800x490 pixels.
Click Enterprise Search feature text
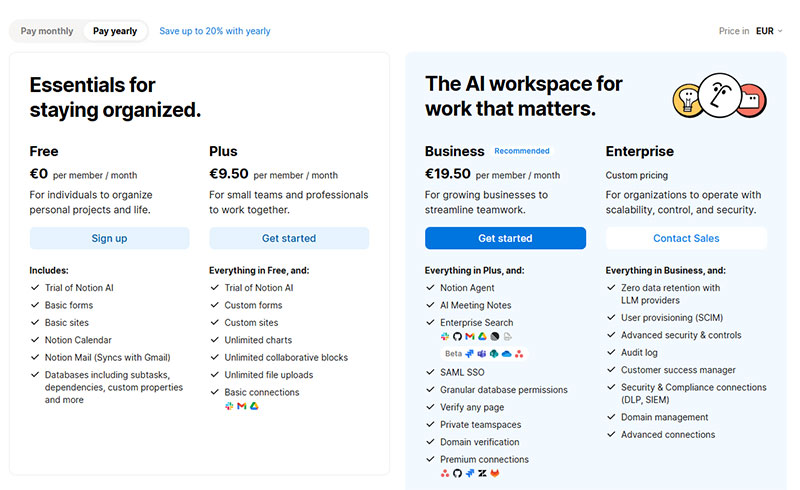[477, 323]
